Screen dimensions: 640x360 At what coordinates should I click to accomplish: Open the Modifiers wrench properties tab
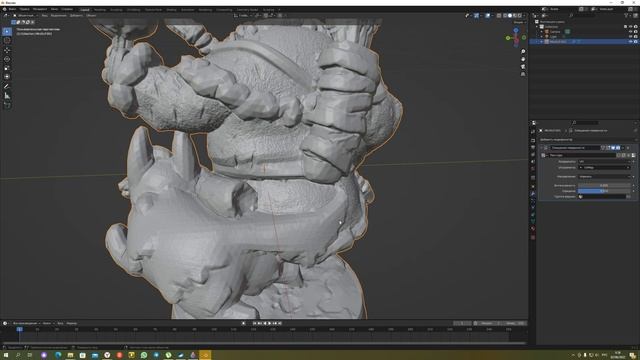point(533,193)
